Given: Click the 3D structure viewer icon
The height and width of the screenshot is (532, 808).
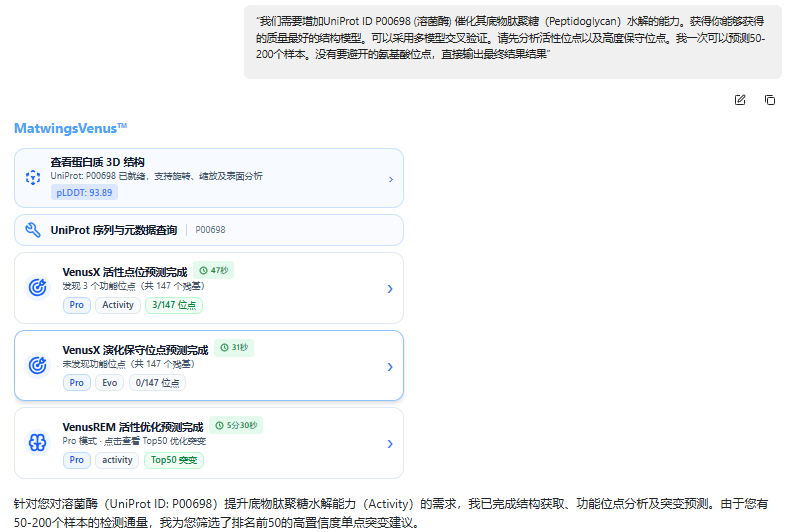Looking at the screenshot, I should tap(33, 178).
